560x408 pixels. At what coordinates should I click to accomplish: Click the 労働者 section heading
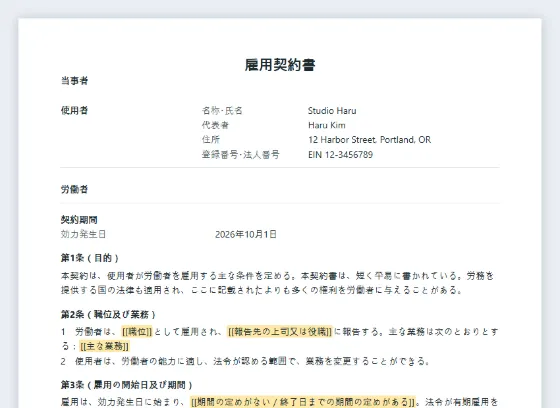tap(74, 189)
